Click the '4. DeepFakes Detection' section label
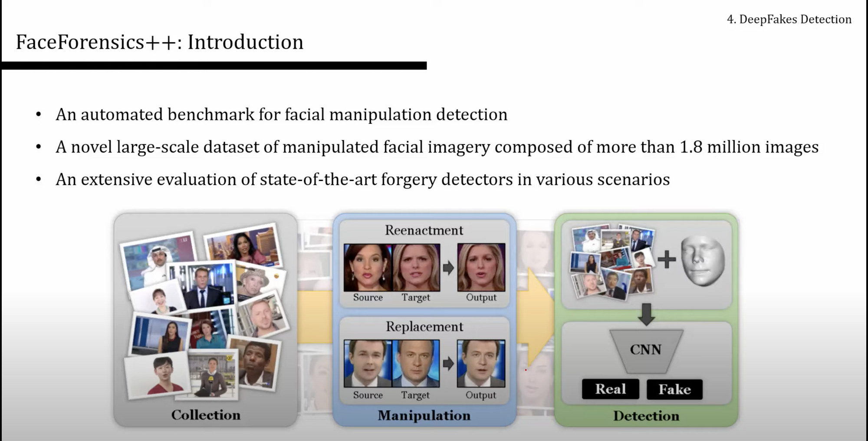 (x=789, y=19)
